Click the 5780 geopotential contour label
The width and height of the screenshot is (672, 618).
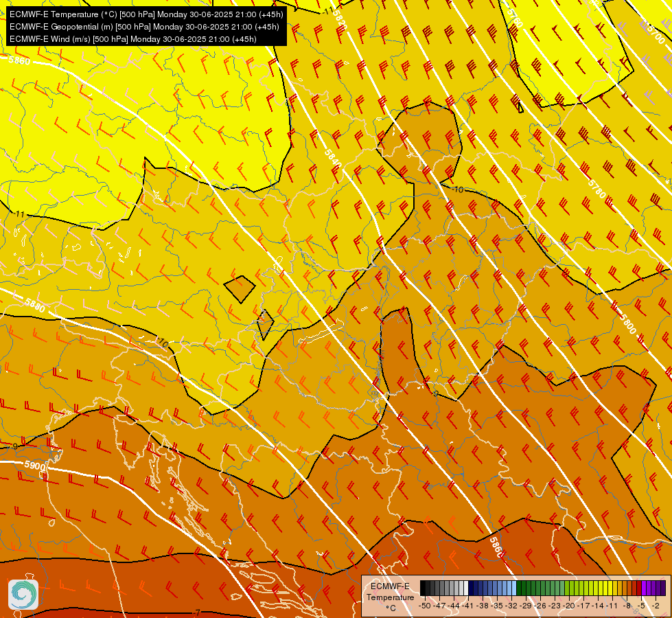(x=596, y=189)
